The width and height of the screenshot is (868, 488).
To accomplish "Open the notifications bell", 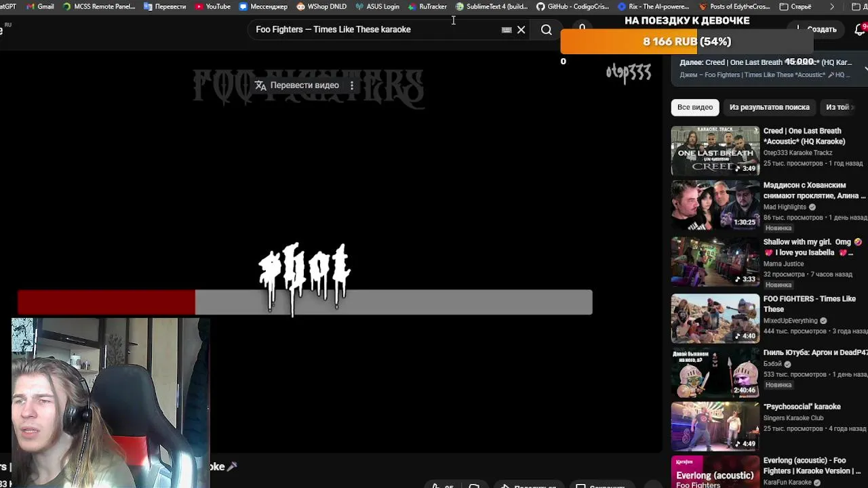I will click(860, 29).
